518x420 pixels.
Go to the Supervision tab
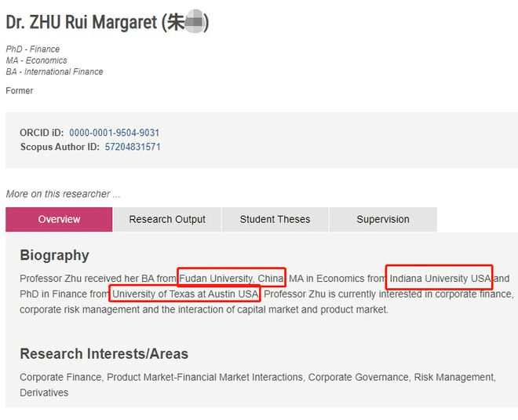383,219
